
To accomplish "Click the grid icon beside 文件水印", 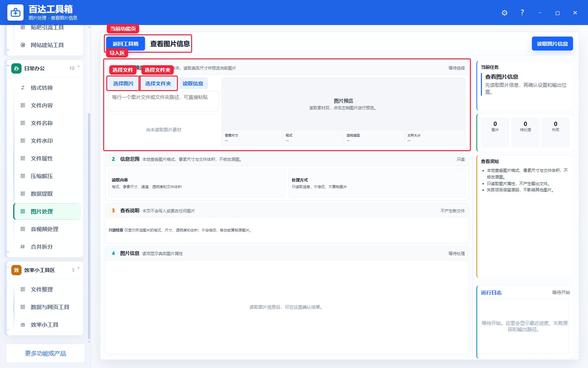I will click(x=23, y=141).
